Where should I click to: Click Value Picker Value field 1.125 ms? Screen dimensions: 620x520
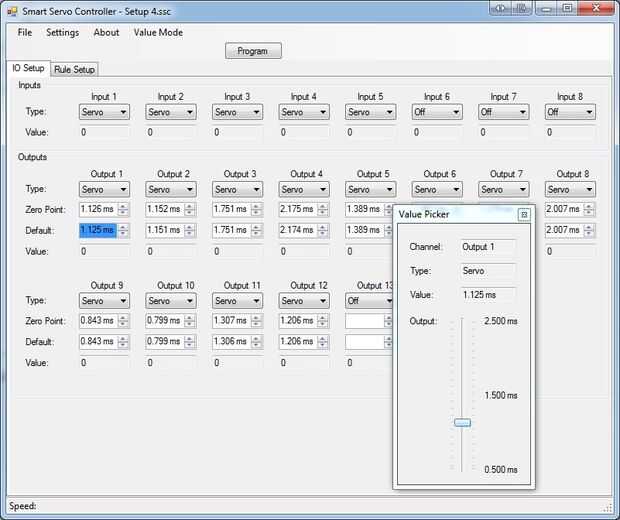coord(488,295)
